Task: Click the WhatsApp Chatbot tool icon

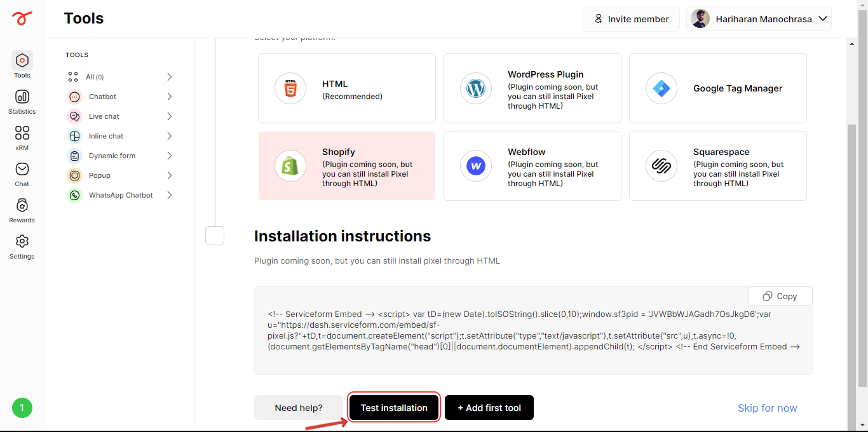Action: (x=75, y=195)
